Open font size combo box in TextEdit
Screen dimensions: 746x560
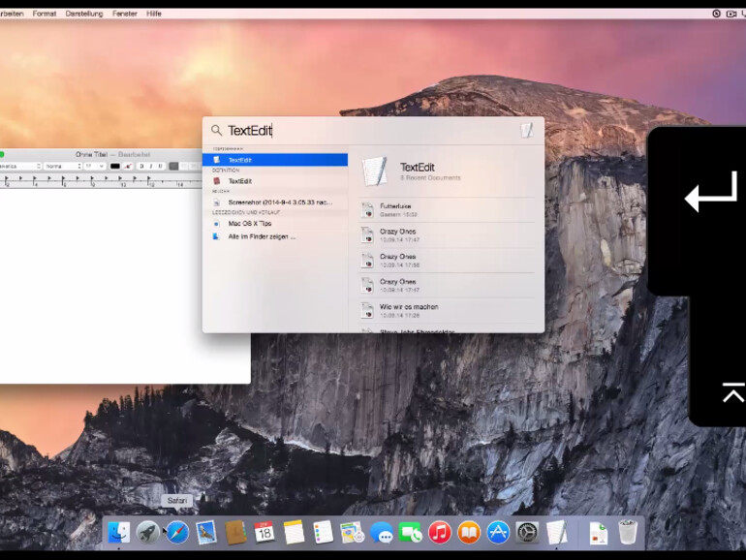tap(95, 166)
